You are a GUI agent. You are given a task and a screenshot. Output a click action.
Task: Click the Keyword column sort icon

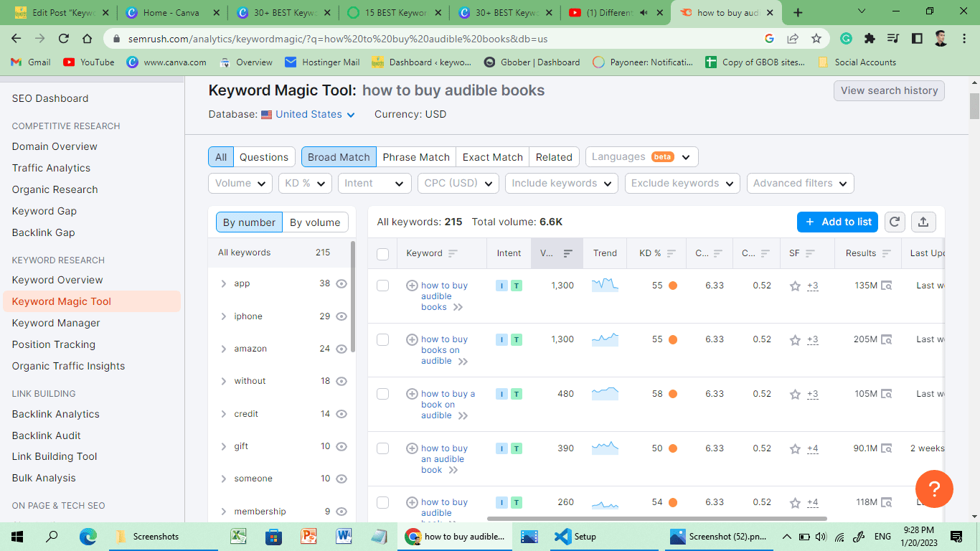coord(453,253)
